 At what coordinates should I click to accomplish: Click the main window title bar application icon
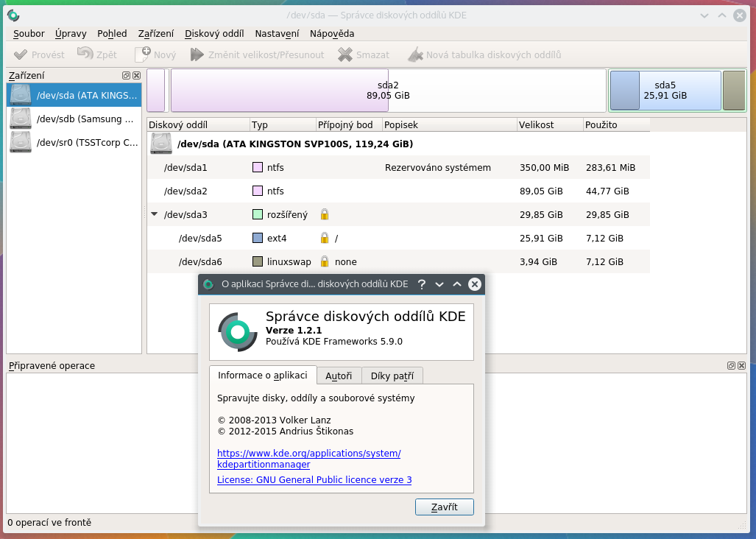click(13, 15)
